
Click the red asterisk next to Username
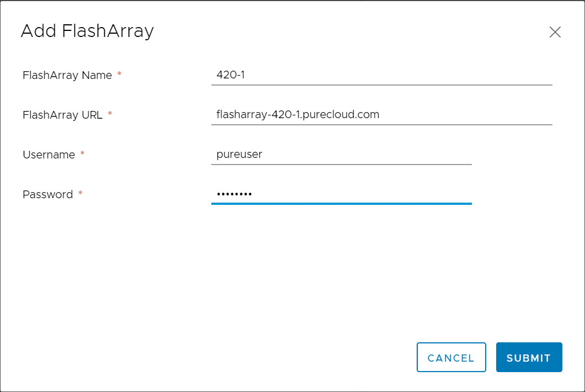click(x=82, y=153)
